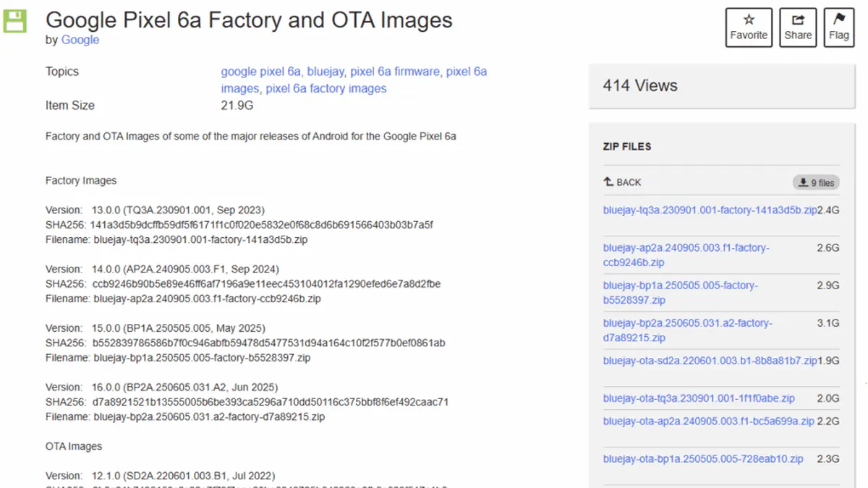Download the bluejay-ota-tq3a OTA zip
Viewport: 868px width, 488px height.
click(x=699, y=398)
